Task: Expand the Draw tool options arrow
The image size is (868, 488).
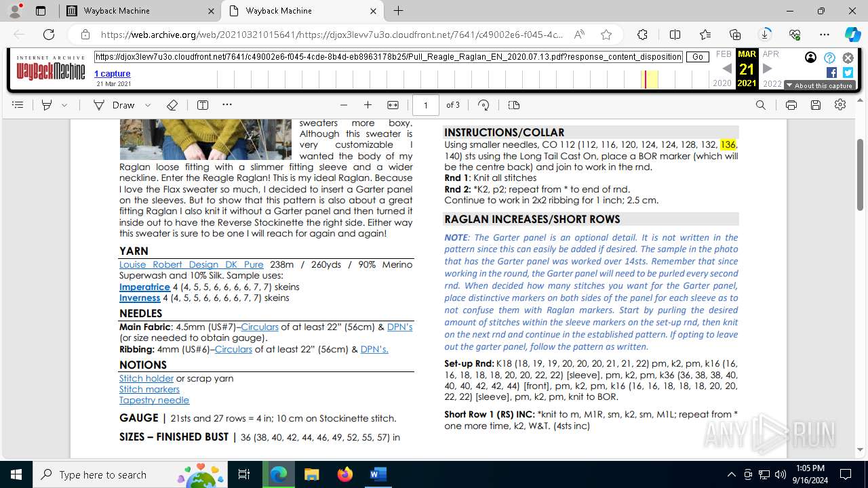Action: tap(148, 105)
